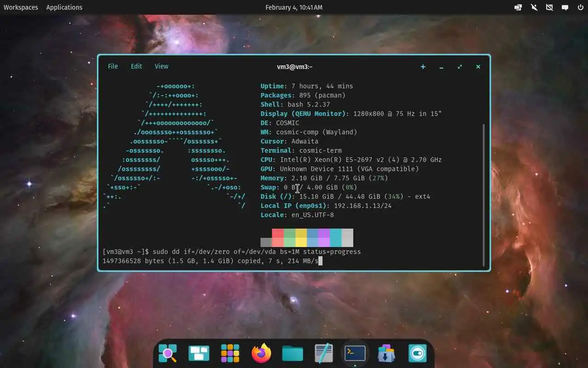
Task: Open the settings toggle icon in dock
Action: (418, 353)
